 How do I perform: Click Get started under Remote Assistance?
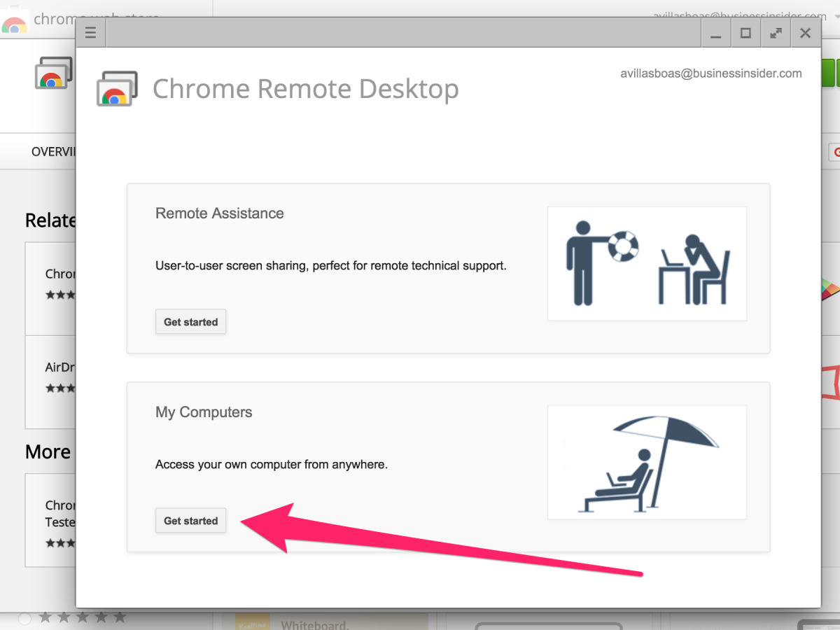pos(190,322)
